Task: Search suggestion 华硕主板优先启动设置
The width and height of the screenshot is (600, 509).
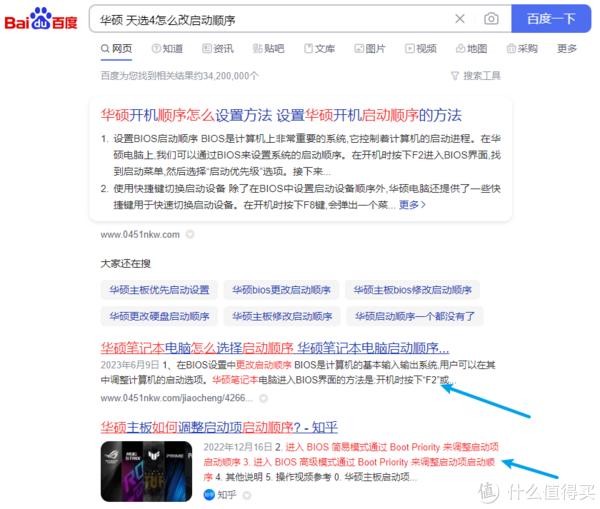Action: pos(159,290)
